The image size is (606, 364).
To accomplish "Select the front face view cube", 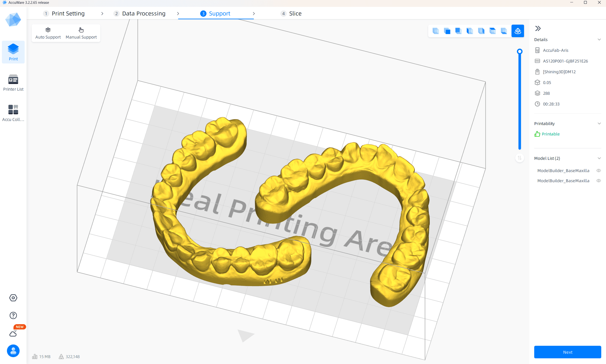I will tap(447, 31).
